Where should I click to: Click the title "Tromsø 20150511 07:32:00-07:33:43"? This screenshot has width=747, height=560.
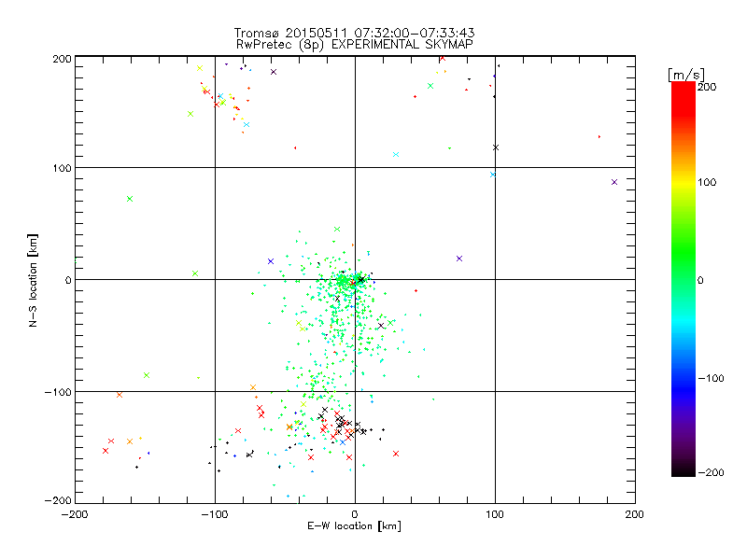point(354,33)
